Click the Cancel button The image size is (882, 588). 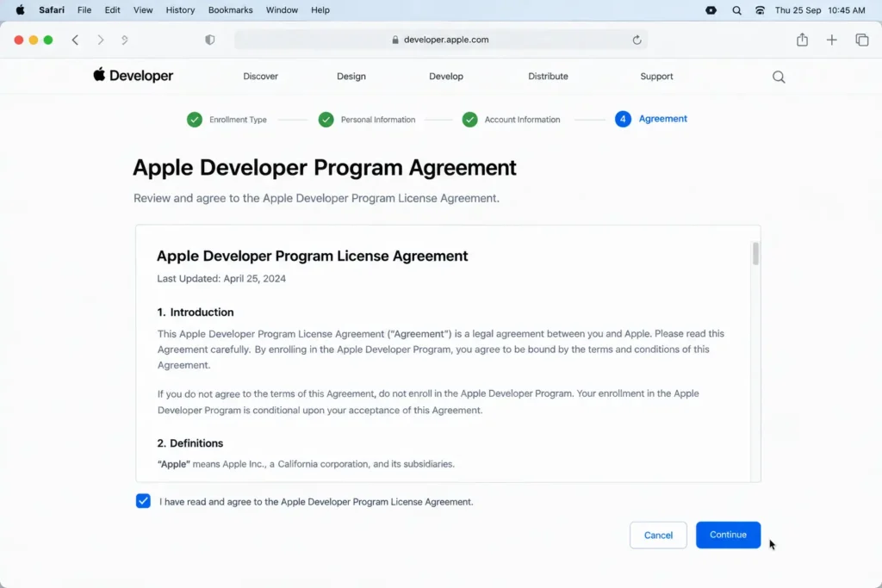[x=658, y=535]
